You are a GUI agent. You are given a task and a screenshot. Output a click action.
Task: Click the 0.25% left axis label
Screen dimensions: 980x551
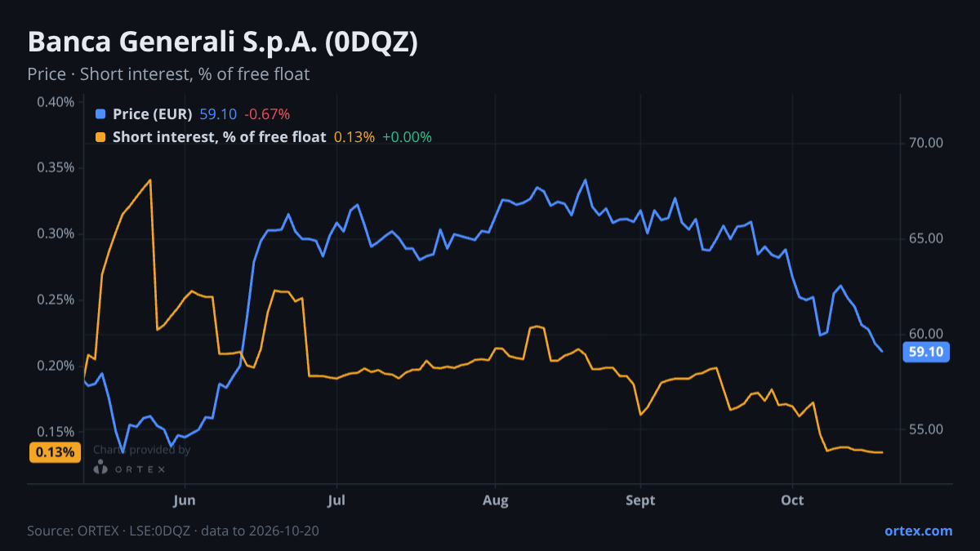coord(56,300)
